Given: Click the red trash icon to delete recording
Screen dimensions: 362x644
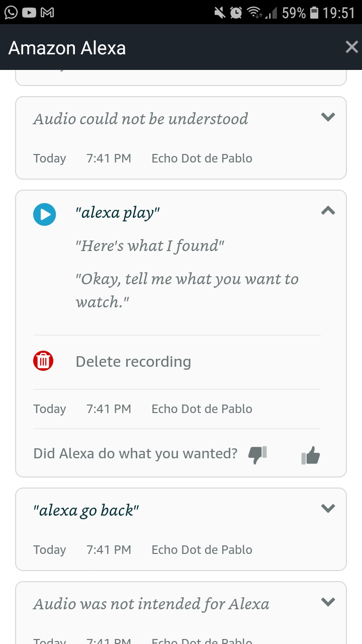Looking at the screenshot, I should 43,361.
